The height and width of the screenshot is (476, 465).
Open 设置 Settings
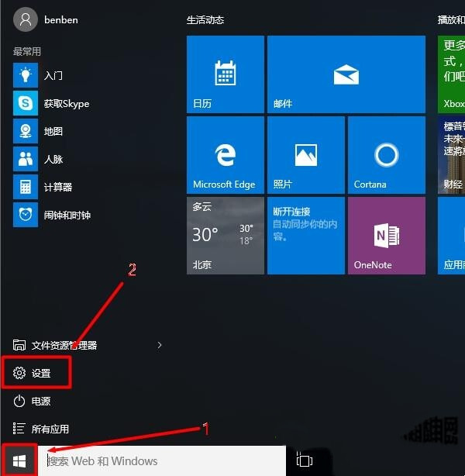[x=32, y=373]
